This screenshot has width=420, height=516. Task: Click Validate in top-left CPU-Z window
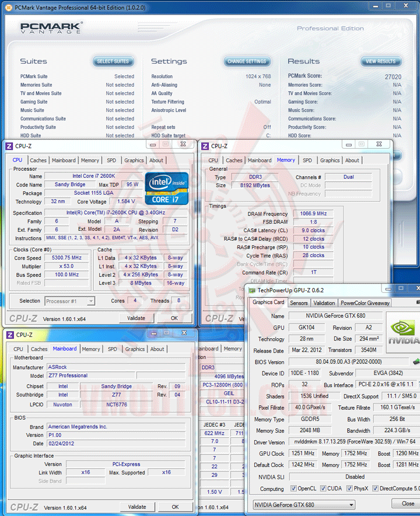click(136, 318)
